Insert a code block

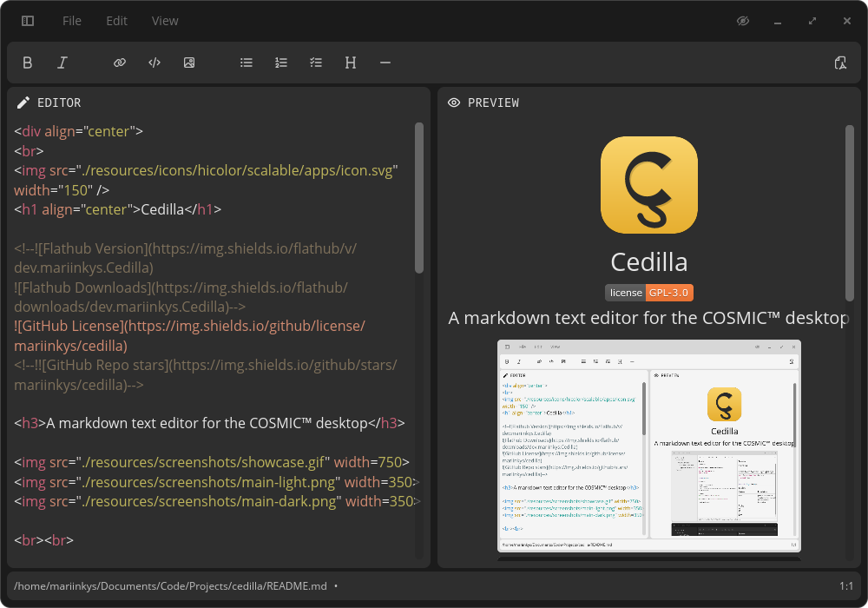(x=155, y=63)
